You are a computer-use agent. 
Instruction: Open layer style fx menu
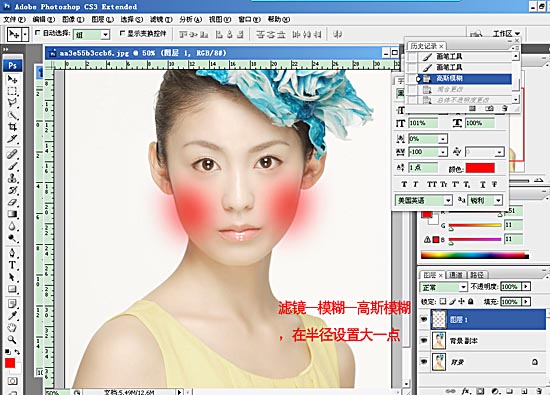point(466,391)
